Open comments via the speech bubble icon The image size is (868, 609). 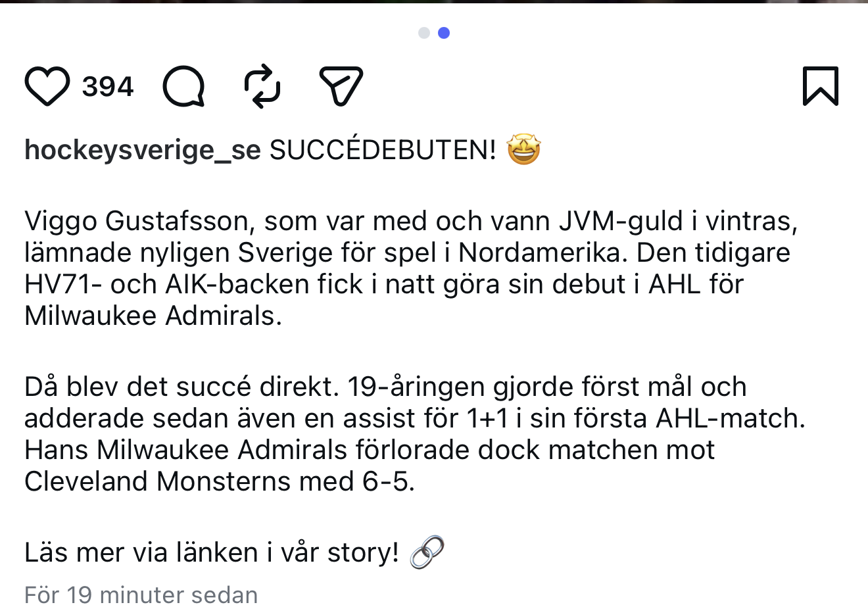click(183, 86)
